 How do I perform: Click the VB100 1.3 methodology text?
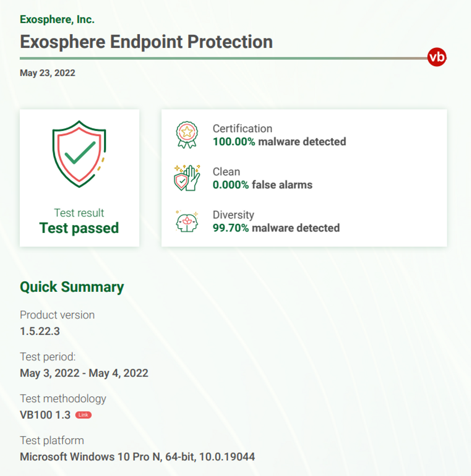pos(45,415)
